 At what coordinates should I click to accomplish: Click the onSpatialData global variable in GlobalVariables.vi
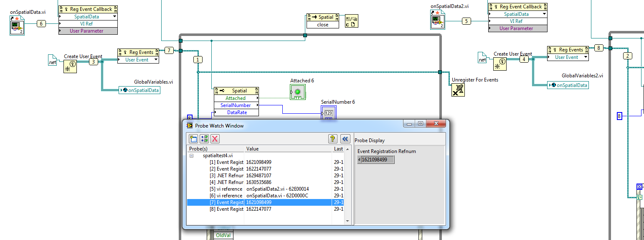pos(139,90)
